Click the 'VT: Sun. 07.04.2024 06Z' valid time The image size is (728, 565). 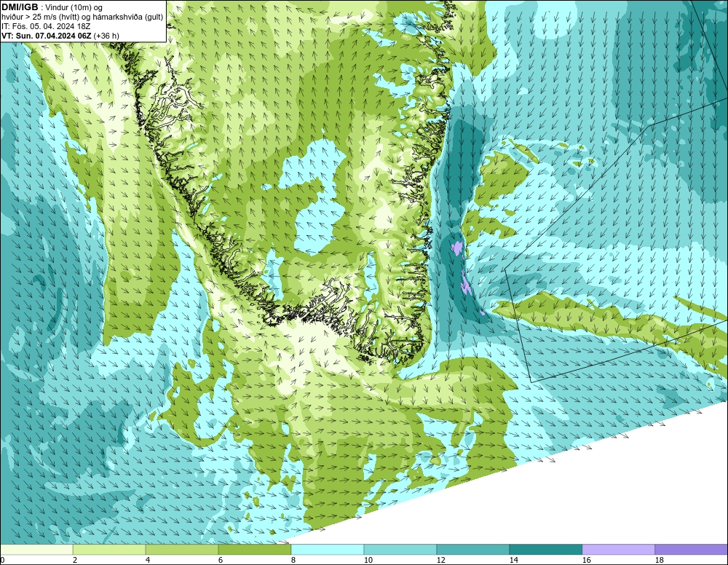47,36
